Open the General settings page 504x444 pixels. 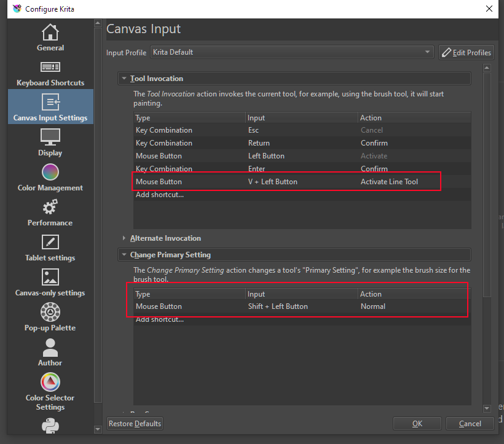pos(50,37)
